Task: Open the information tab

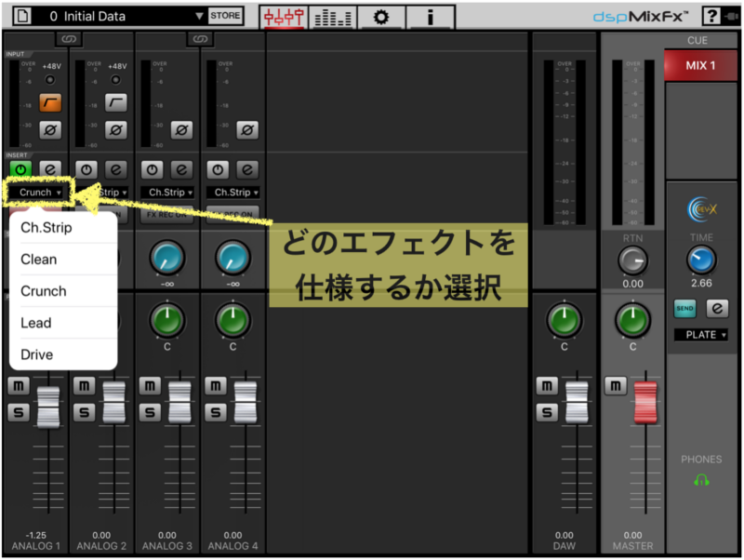Action: click(x=431, y=18)
